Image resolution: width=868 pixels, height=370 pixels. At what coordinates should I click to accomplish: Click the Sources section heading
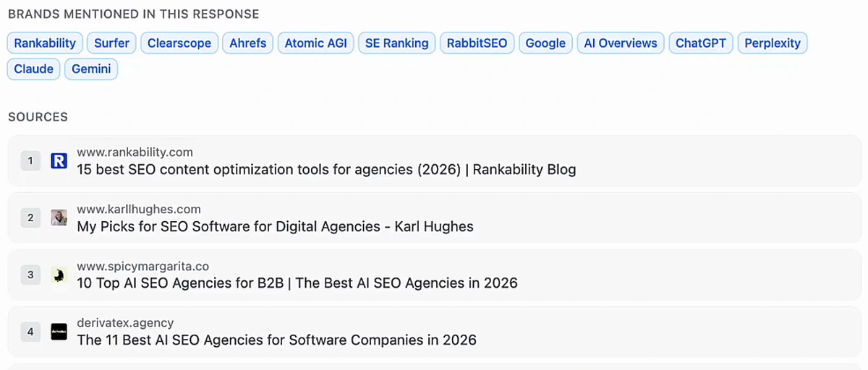38,117
